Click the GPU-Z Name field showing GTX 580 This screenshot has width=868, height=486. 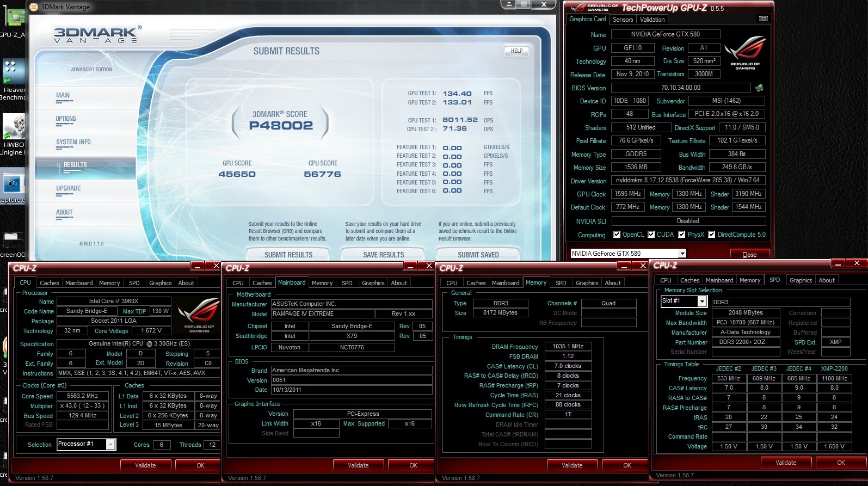click(x=666, y=34)
